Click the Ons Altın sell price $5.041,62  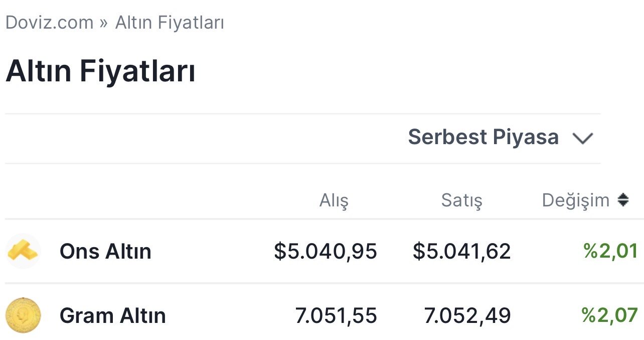coord(461,251)
